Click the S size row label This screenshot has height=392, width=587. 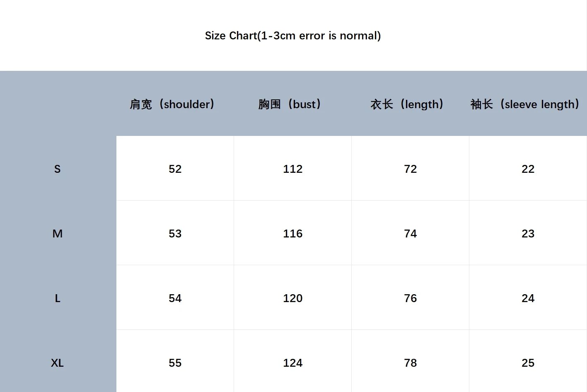click(x=58, y=169)
